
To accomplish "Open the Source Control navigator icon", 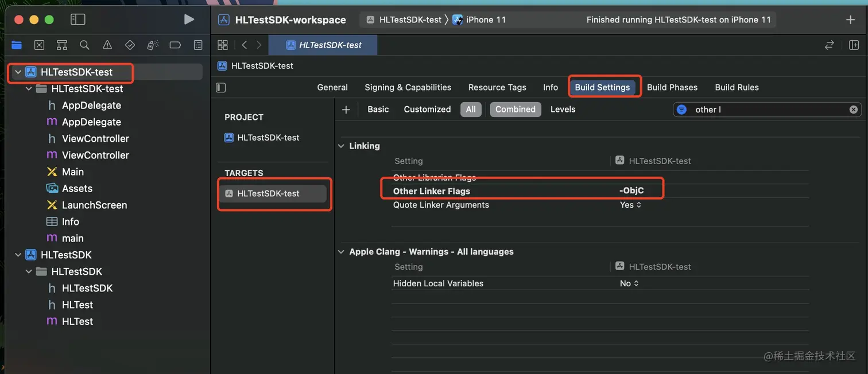I will pos(39,45).
